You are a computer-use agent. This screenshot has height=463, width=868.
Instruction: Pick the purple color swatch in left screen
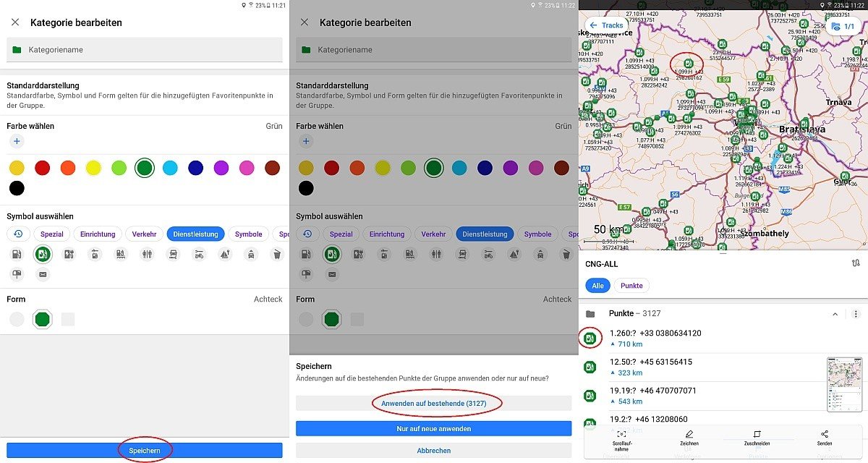pos(221,168)
